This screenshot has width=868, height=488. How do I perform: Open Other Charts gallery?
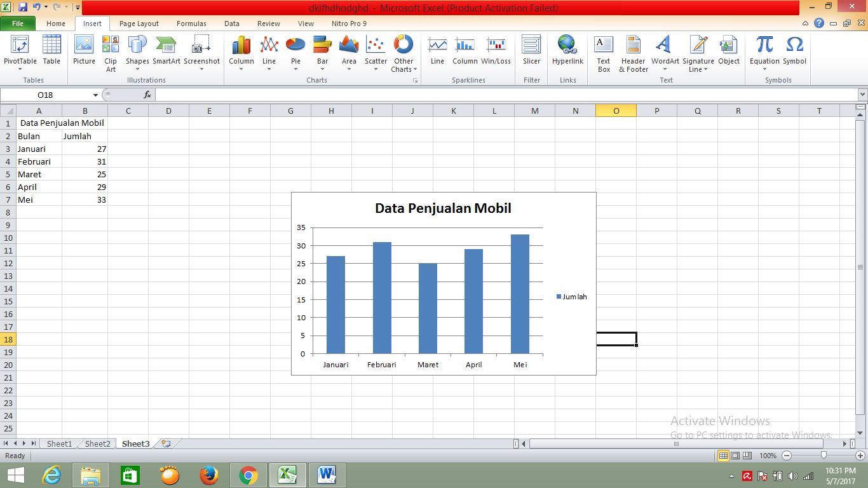point(403,54)
